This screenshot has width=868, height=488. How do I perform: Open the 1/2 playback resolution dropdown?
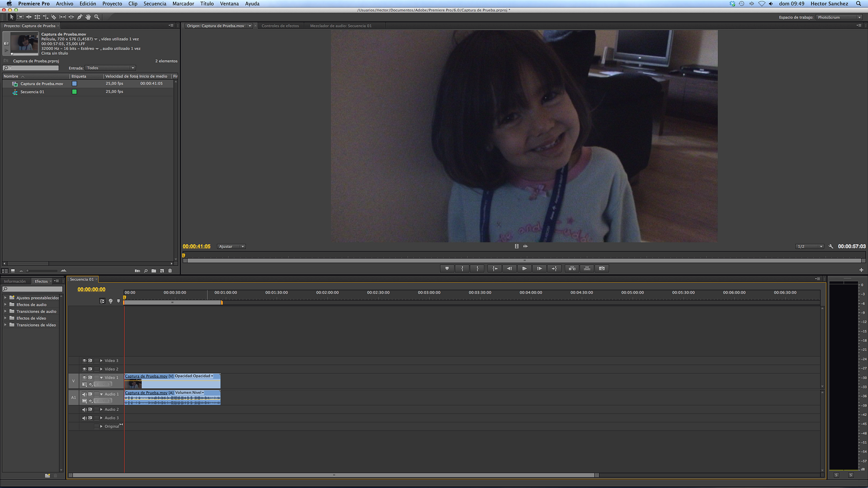pyautogui.click(x=810, y=247)
